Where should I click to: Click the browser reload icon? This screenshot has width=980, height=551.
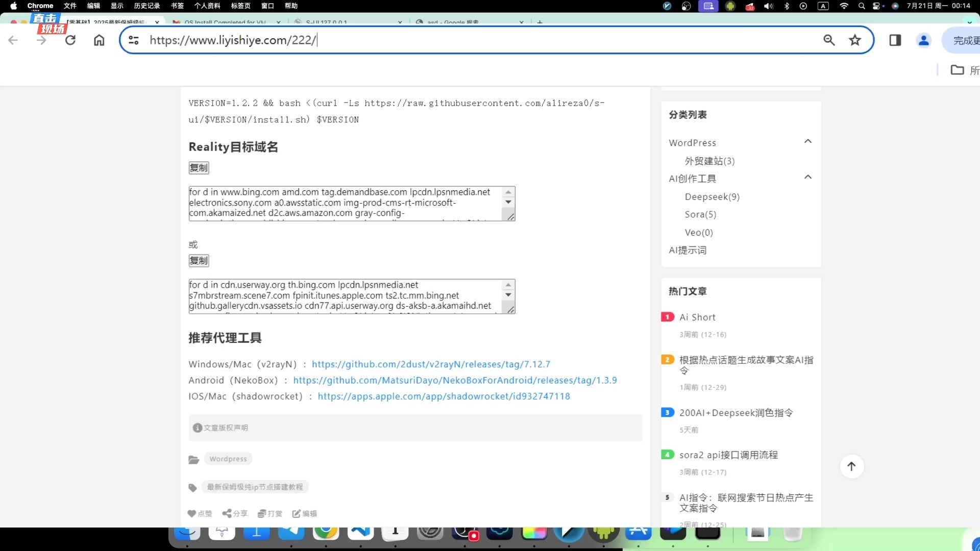[70, 40]
